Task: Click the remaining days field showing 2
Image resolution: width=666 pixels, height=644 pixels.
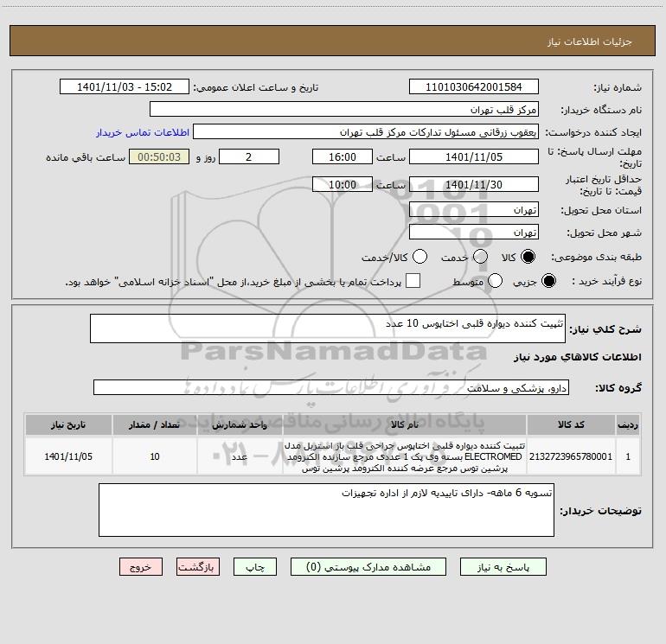Action: coord(249,157)
